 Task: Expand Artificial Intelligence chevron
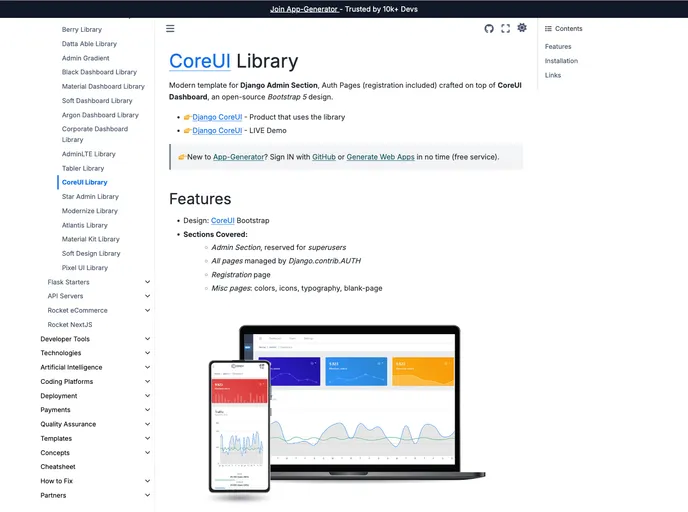(147, 367)
